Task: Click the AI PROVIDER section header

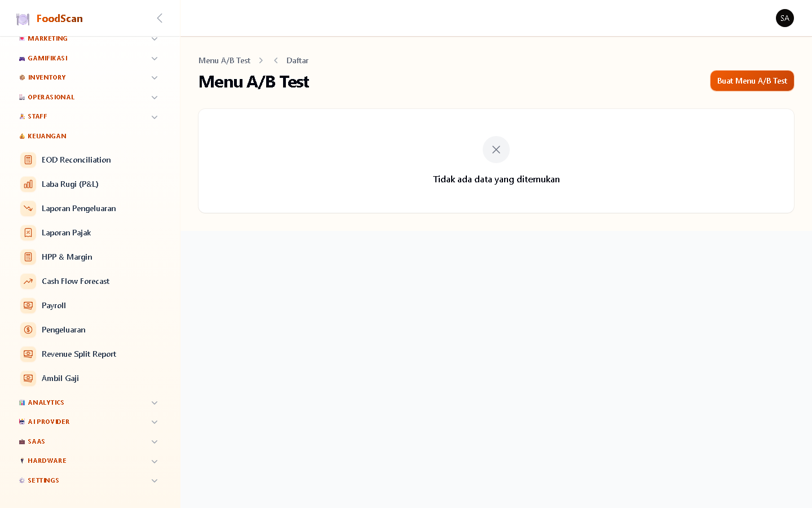Action: pos(48,422)
